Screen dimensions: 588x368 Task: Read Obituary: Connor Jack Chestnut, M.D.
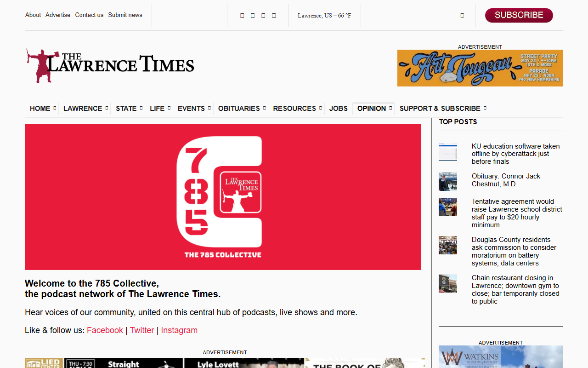click(x=506, y=180)
